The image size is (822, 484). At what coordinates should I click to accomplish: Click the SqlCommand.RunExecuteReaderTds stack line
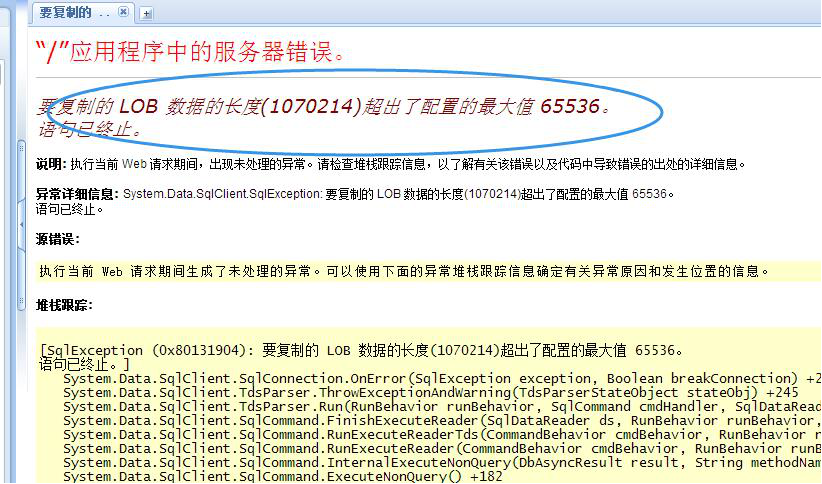click(442, 435)
